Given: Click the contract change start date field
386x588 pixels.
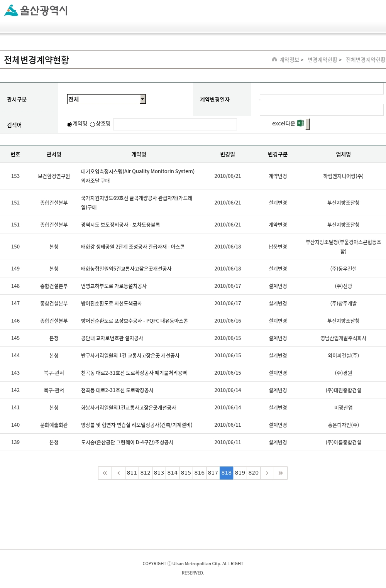Looking at the screenshot, I should pos(322,89).
